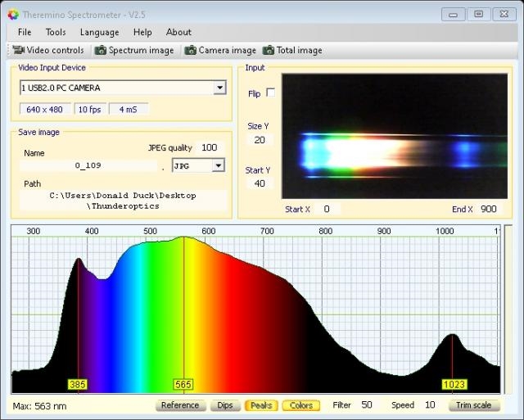Toggle the Colors display button
This screenshot has width=524, height=420.
point(301,405)
